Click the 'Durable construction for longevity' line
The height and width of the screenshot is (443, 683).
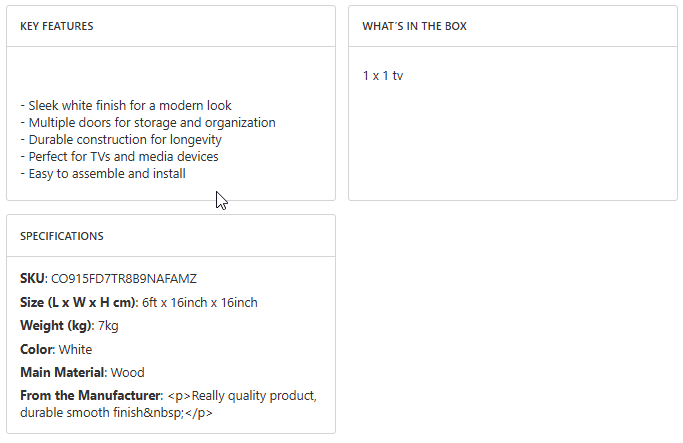coord(121,140)
